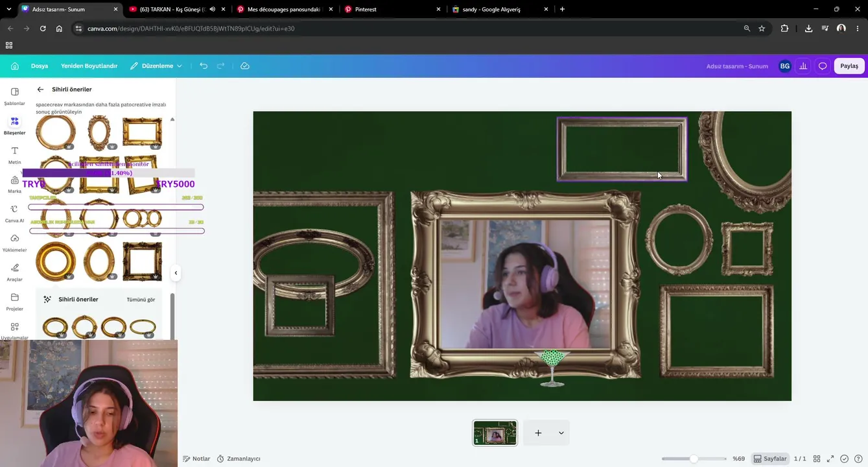Reload the Canva page
The width and height of the screenshot is (868, 467).
[43, 29]
